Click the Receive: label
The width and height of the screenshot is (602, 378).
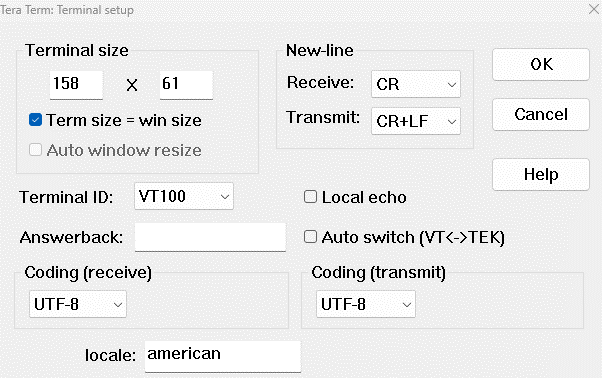coord(320,82)
